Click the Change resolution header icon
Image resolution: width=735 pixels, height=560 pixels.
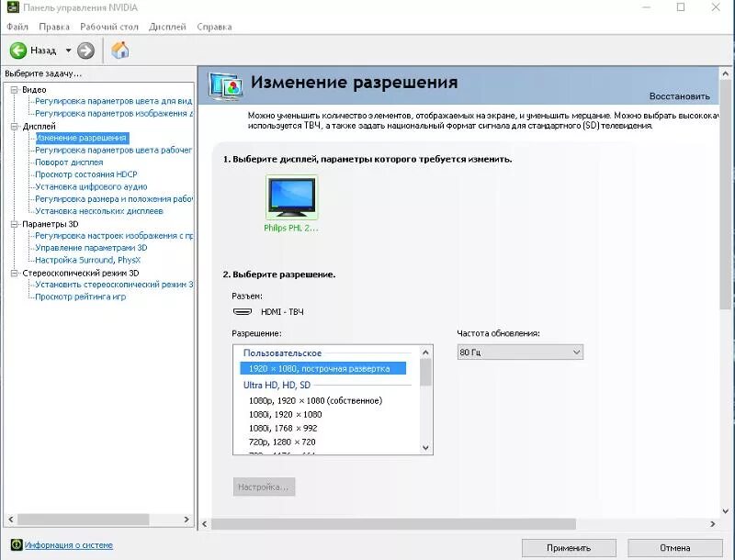225,86
